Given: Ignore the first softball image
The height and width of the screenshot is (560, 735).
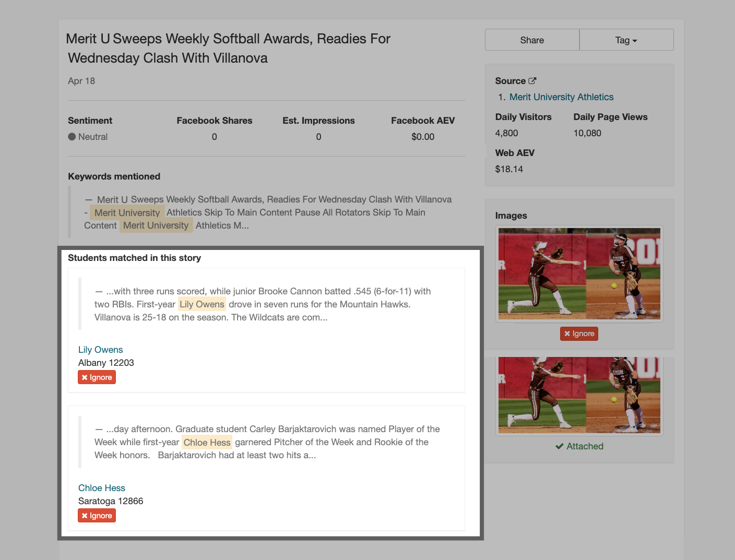Looking at the screenshot, I should click(579, 333).
